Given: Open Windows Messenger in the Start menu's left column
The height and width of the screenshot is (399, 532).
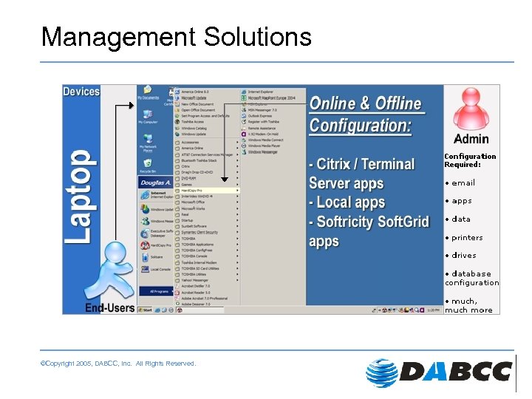Looking at the screenshot, I should tap(157, 221).
